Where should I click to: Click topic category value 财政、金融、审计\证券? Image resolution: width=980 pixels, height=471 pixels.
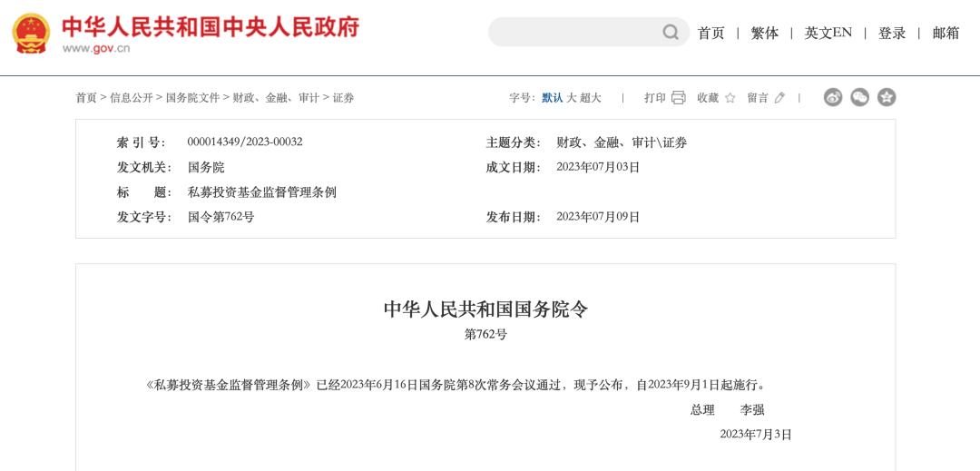coord(622,142)
